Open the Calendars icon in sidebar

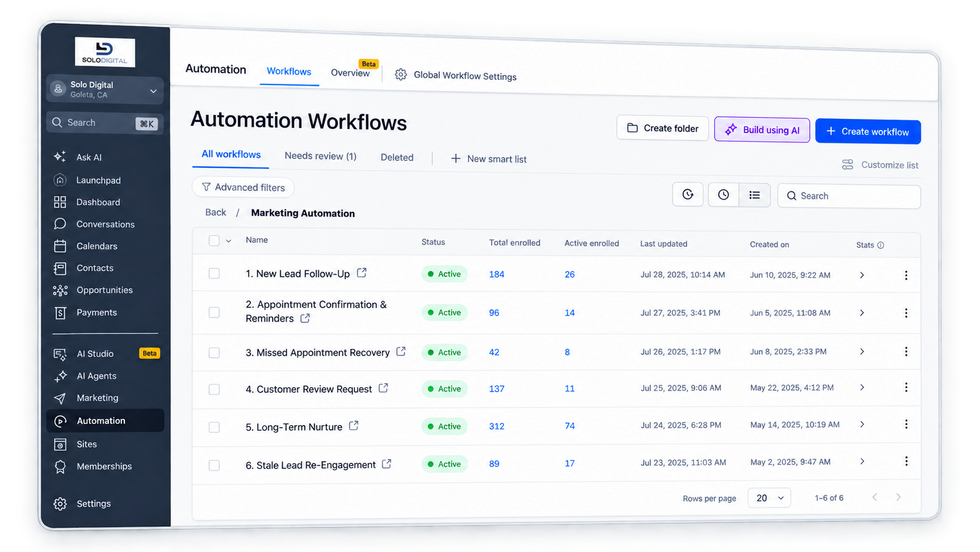tap(60, 246)
